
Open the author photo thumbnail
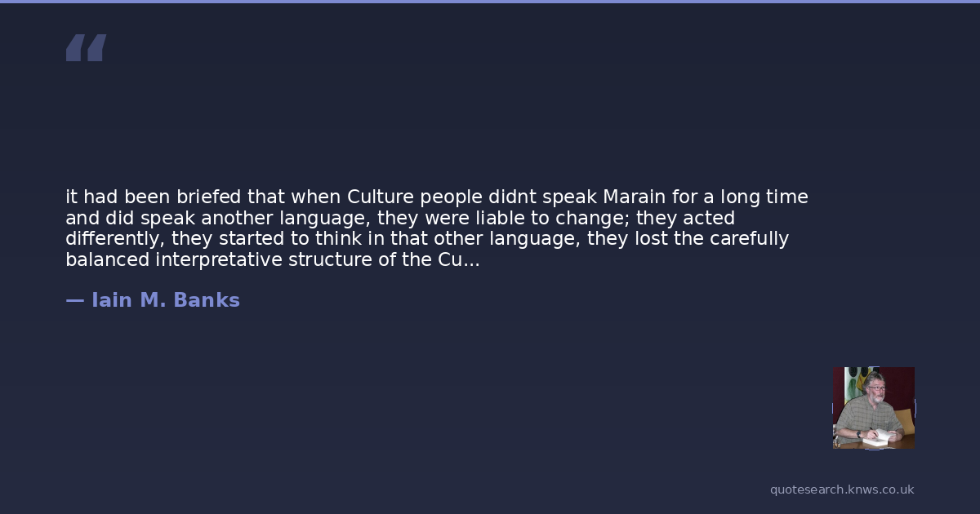click(873, 407)
